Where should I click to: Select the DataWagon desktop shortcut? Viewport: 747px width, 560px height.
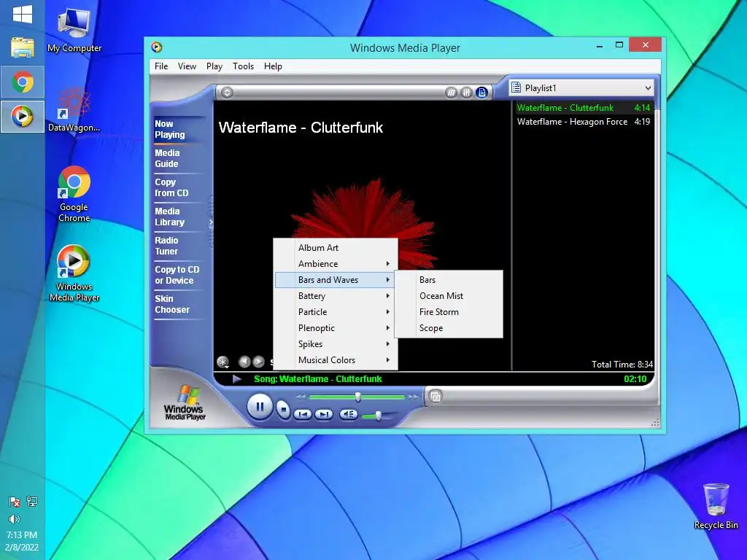point(74,109)
